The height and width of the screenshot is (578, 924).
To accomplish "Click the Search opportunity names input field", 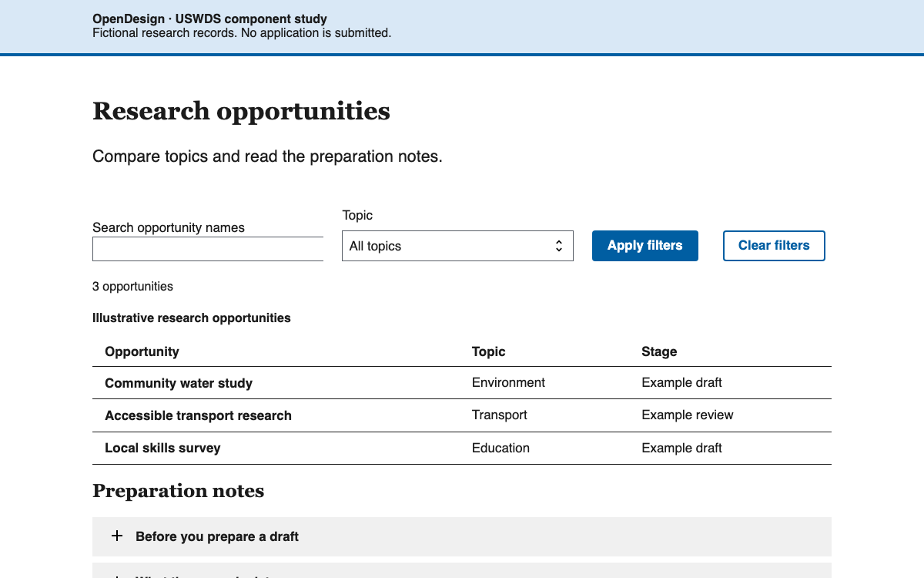I will pyautogui.click(x=208, y=249).
